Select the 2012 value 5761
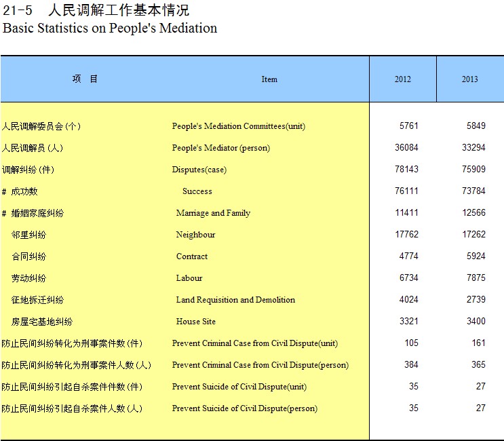 click(409, 126)
